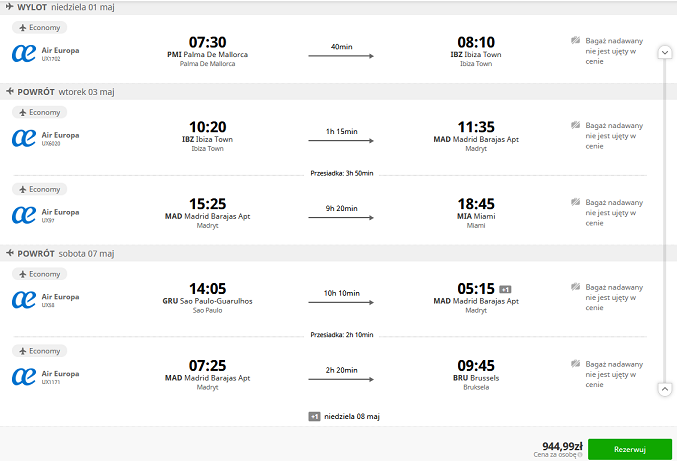Screen dimensions: 677x461
Task: Click the Air Europa logo on the GRU flight
Action: 24,300
